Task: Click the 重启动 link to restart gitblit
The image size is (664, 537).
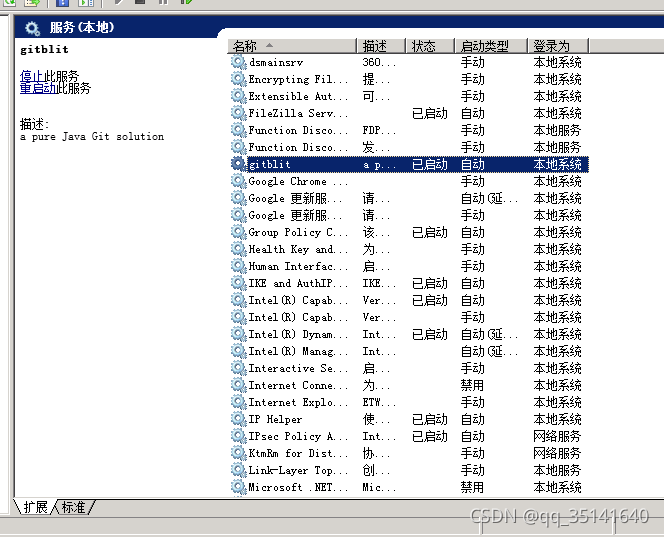Action: (38, 88)
